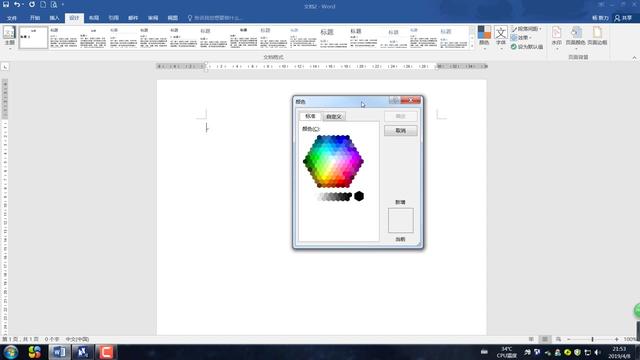Click Cancel button in color dialog
640x360 pixels.
pos(400,131)
